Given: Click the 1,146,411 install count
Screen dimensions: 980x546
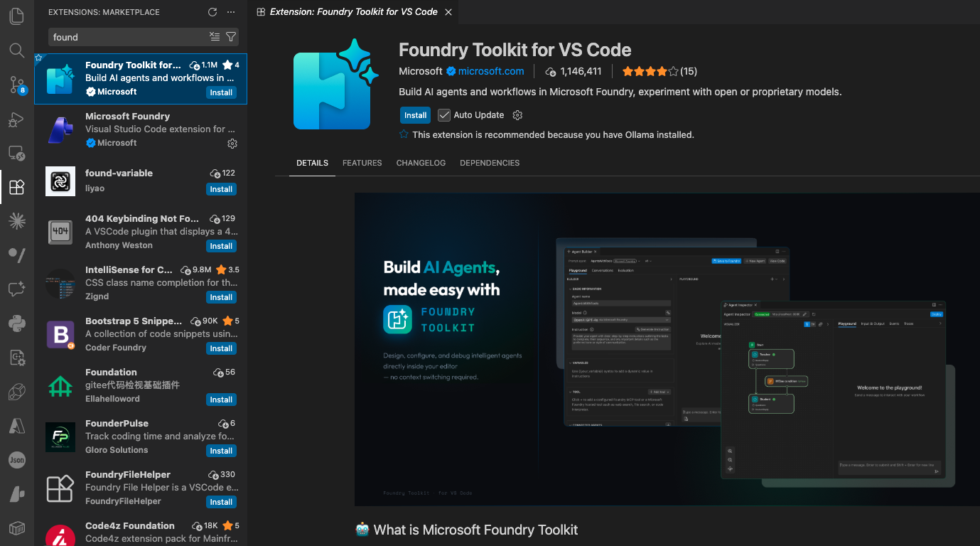Looking at the screenshot, I should (x=574, y=71).
